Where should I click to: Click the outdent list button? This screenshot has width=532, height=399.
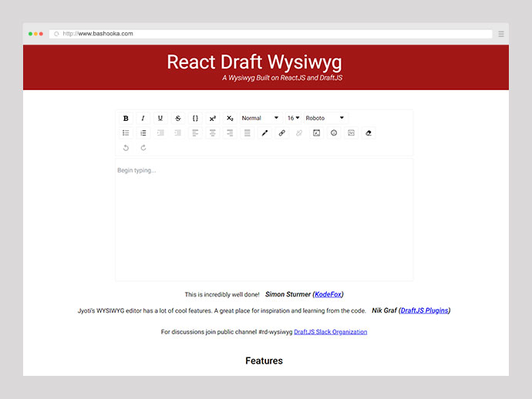[x=178, y=133]
